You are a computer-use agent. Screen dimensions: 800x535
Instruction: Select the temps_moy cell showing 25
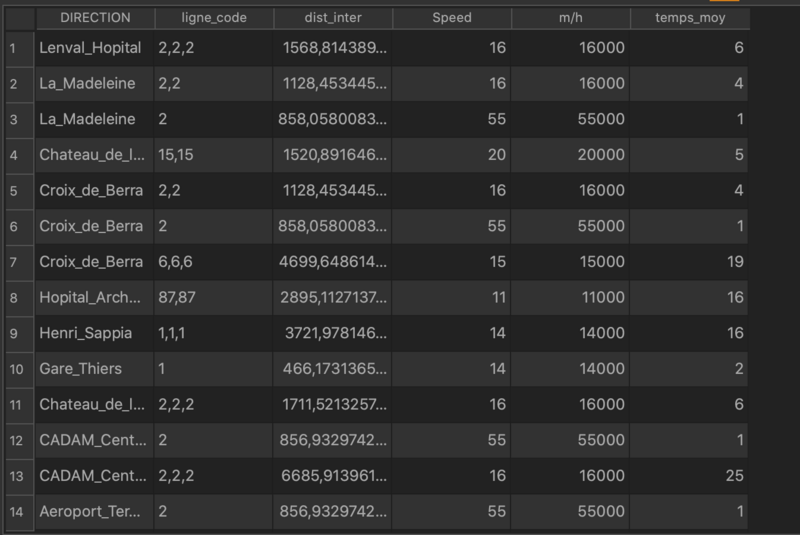[689, 476]
